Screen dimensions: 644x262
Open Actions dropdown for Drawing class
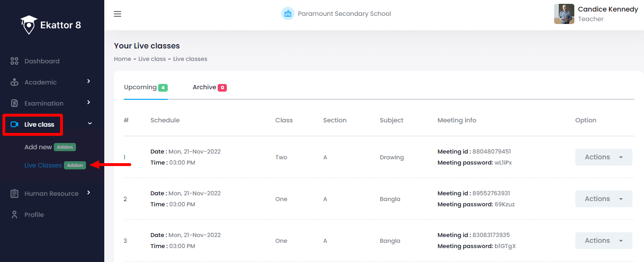603,157
